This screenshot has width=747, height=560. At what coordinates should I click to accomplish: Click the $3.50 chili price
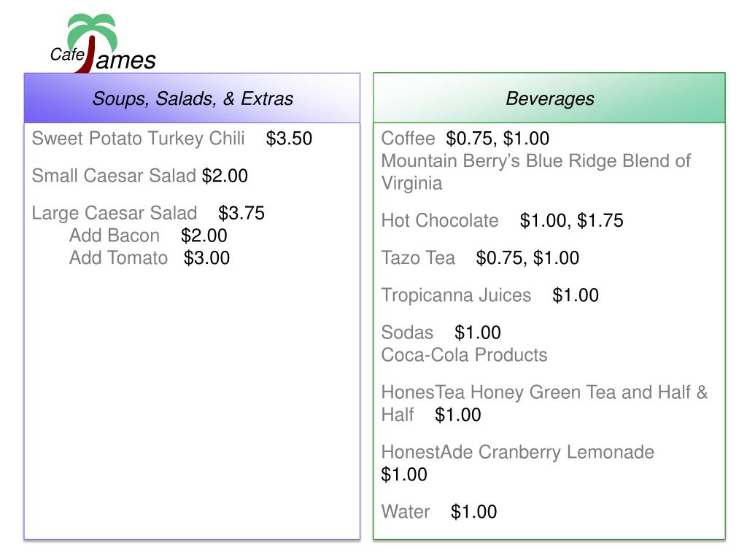click(x=289, y=139)
